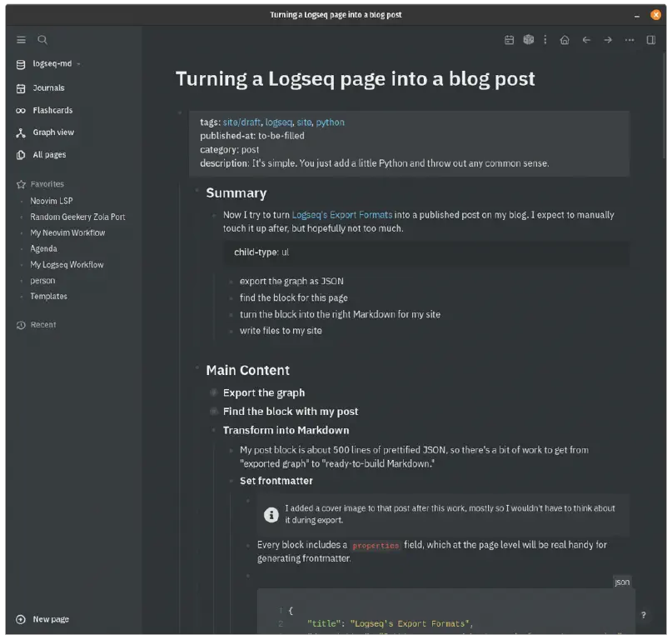Collapse the Transform into Markdown bullet
The width and height of the screenshot is (672, 640).
click(214, 430)
